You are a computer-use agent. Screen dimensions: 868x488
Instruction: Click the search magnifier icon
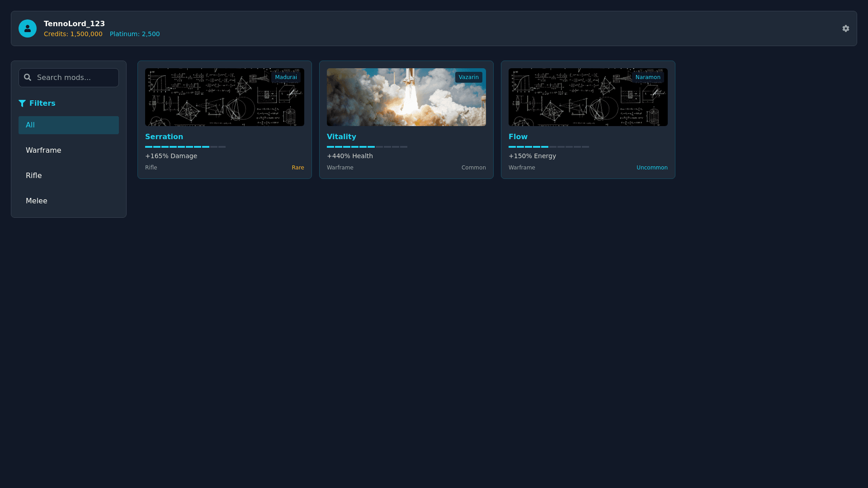(x=28, y=77)
